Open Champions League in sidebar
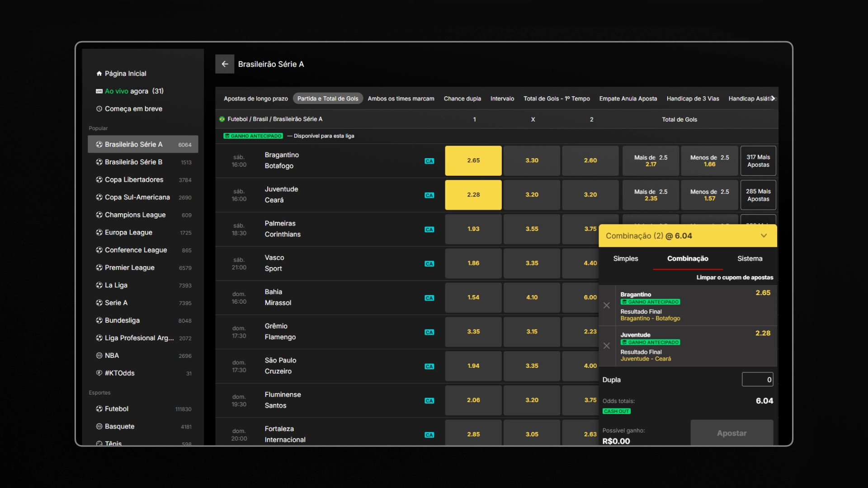This screenshot has height=488, width=868. 143,215
